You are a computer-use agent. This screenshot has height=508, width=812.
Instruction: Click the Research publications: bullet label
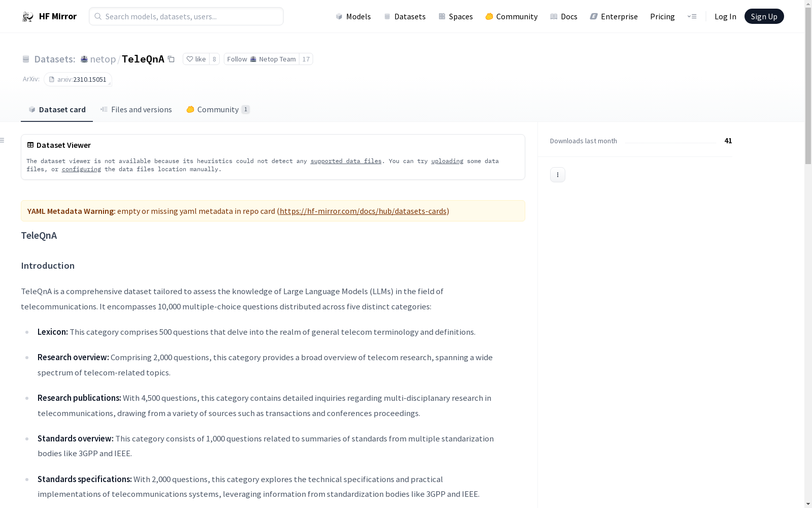(x=79, y=398)
